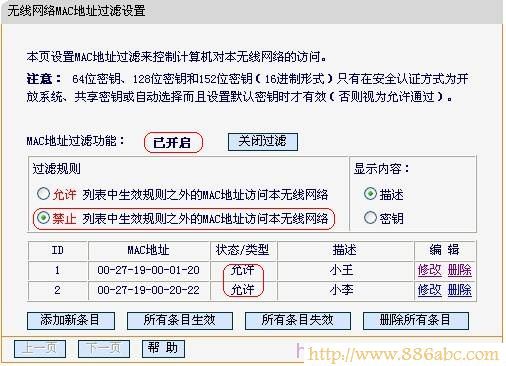Select the 禁止 filter rule radio button
The image size is (506, 366).
[43, 218]
